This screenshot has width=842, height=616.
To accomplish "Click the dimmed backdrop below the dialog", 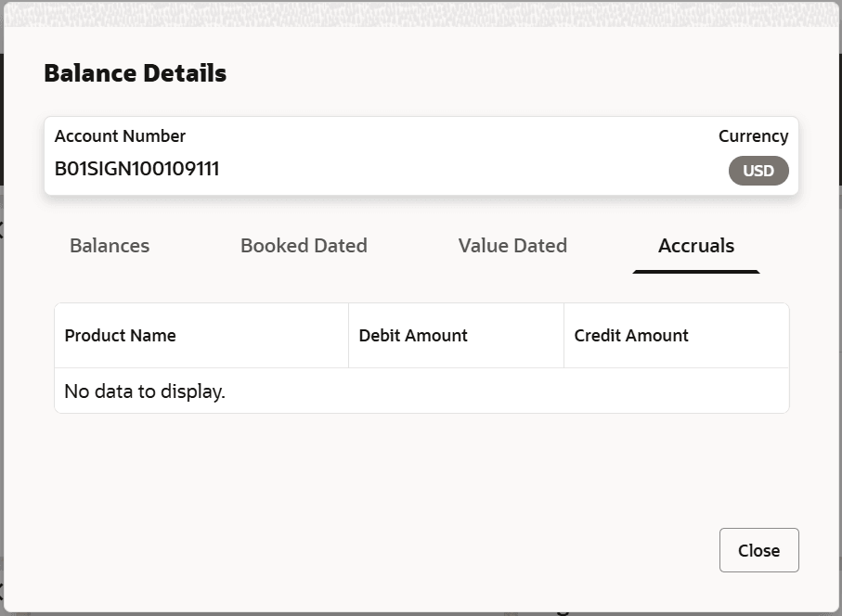I will click(x=418, y=613).
